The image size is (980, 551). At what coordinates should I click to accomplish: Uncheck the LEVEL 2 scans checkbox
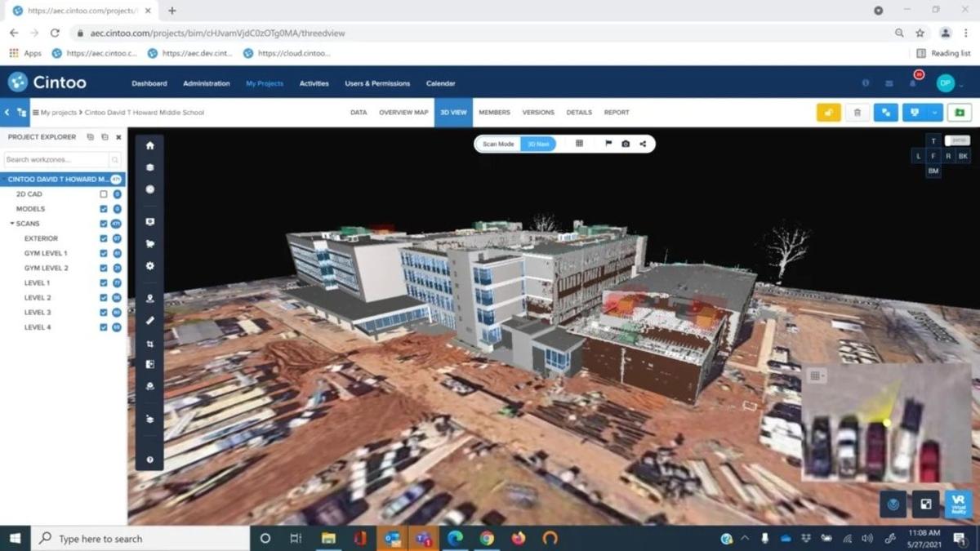coord(102,297)
